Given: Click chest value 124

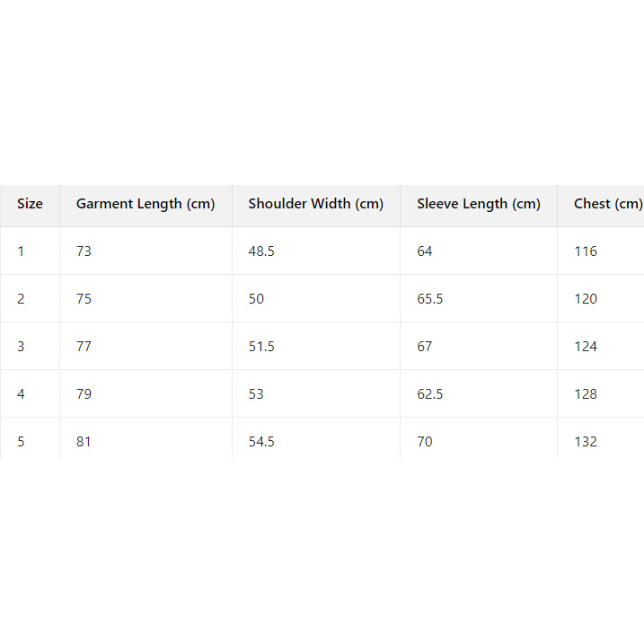Looking at the screenshot, I should tap(586, 347).
